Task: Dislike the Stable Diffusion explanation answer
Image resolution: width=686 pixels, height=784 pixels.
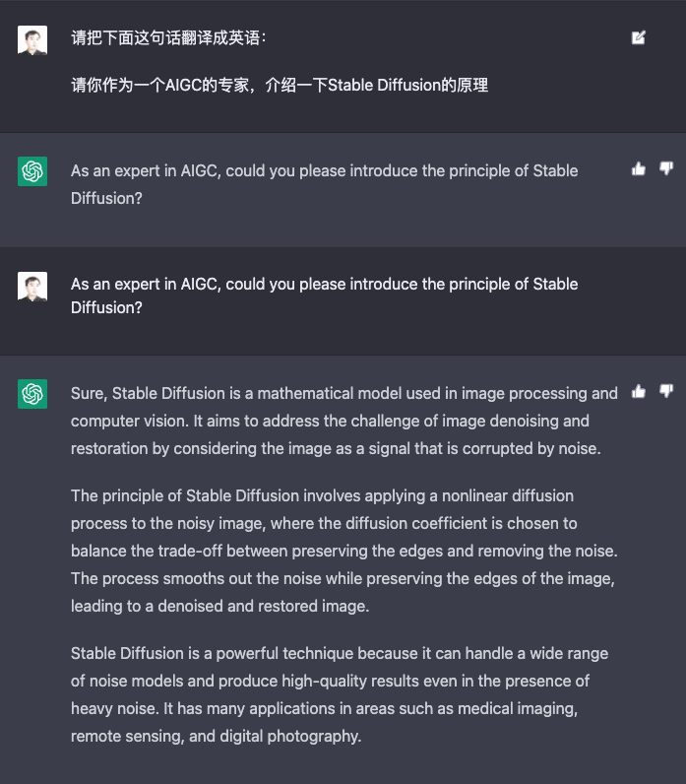Action: click(666, 392)
